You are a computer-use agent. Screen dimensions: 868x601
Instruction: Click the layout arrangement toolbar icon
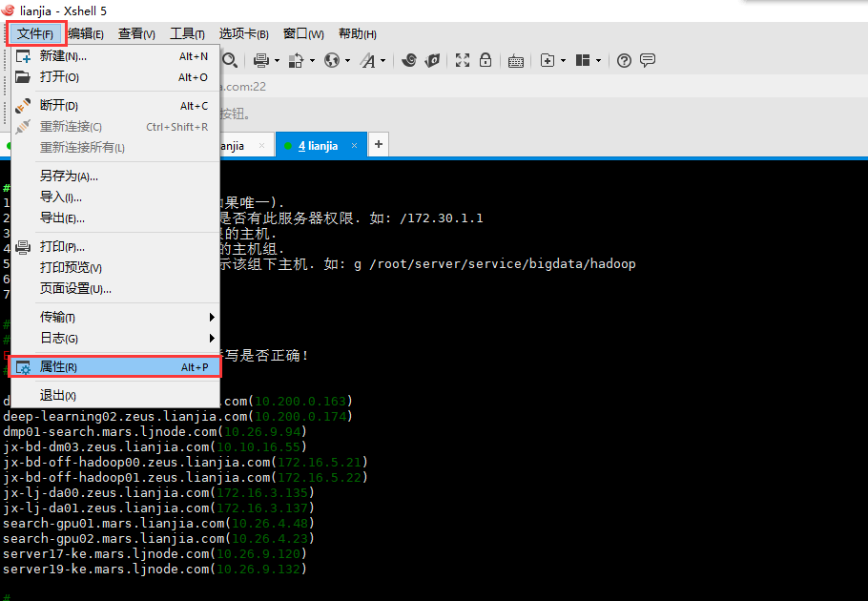point(583,60)
